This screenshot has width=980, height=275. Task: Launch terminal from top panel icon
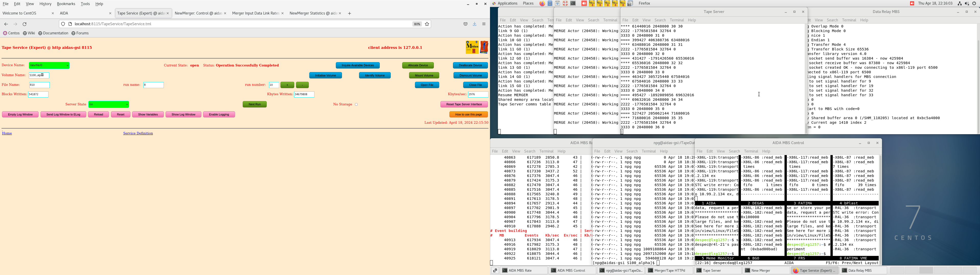573,3
